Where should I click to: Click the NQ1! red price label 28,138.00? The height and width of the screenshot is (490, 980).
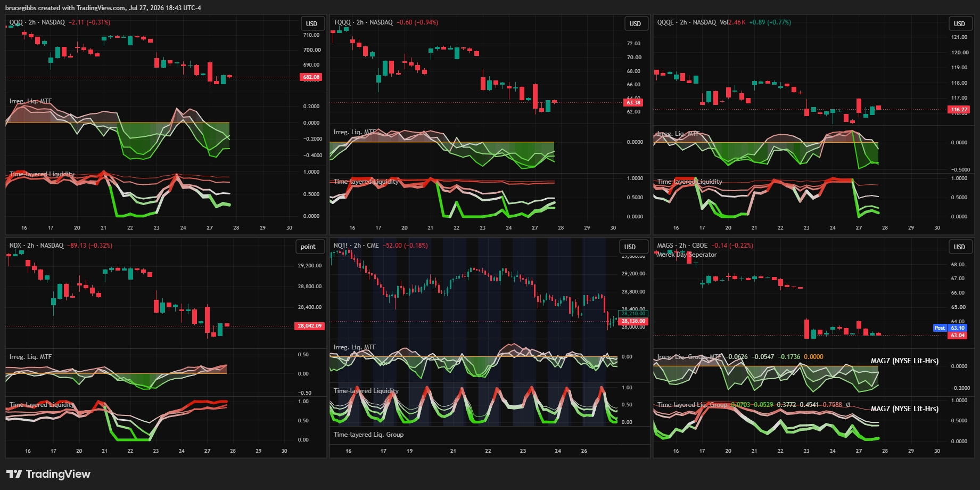633,321
